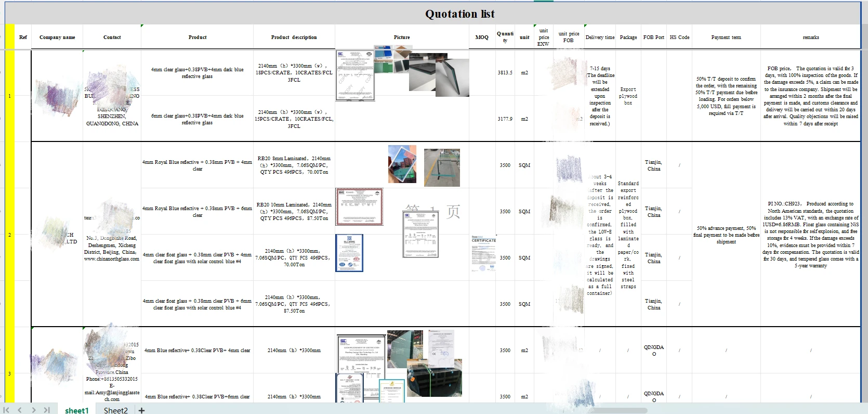This screenshot has width=868, height=414.
Task: Jump to the last sheet with navigation arrow
Action: tap(47, 410)
